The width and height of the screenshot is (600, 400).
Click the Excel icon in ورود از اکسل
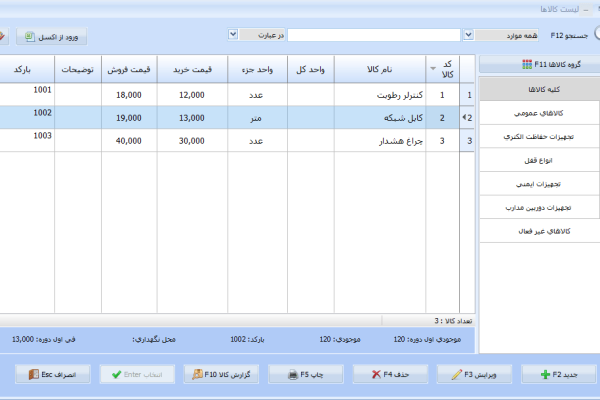pos(30,37)
